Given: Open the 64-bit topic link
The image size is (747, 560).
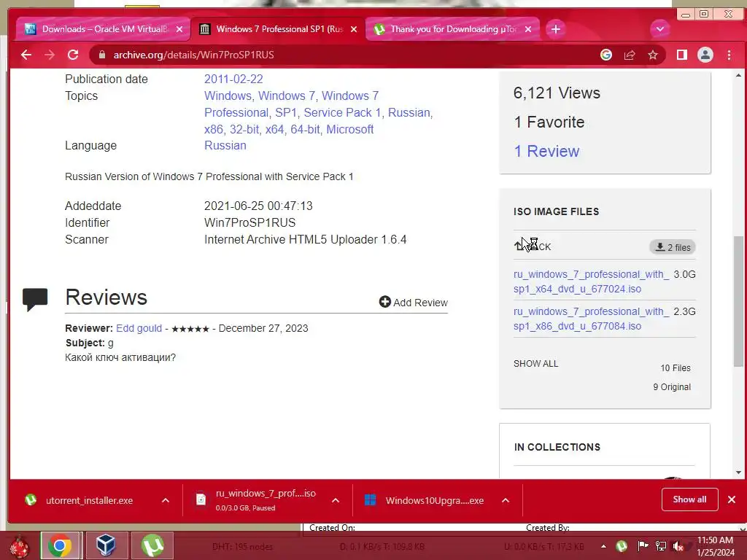Looking at the screenshot, I should coord(305,130).
